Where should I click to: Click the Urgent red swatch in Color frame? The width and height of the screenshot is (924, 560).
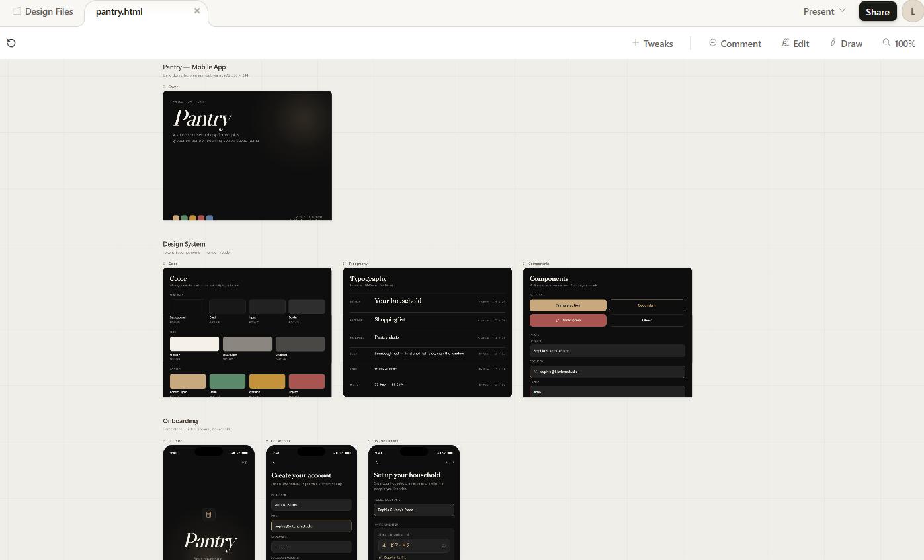click(x=307, y=381)
